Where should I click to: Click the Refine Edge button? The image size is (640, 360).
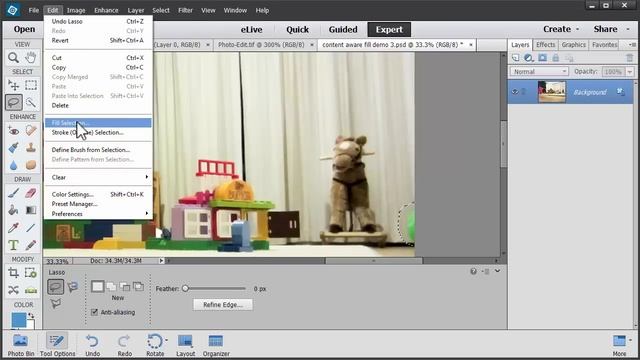[222, 304]
